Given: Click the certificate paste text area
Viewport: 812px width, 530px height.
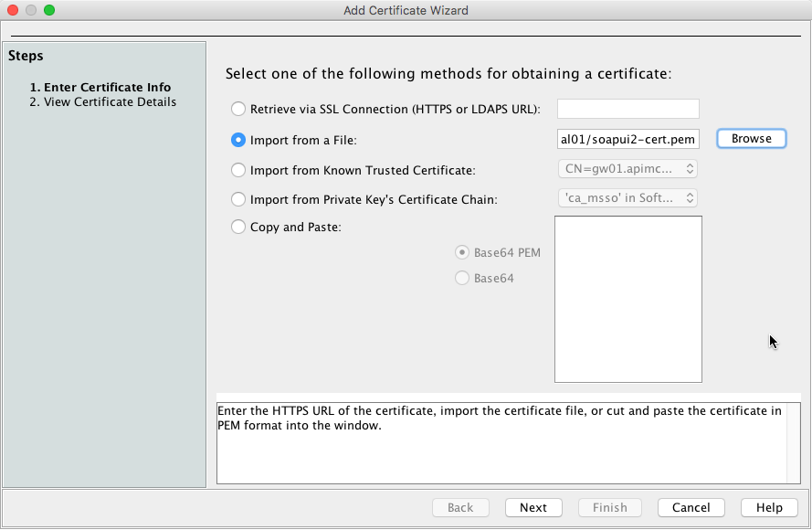Looking at the screenshot, I should (628, 299).
